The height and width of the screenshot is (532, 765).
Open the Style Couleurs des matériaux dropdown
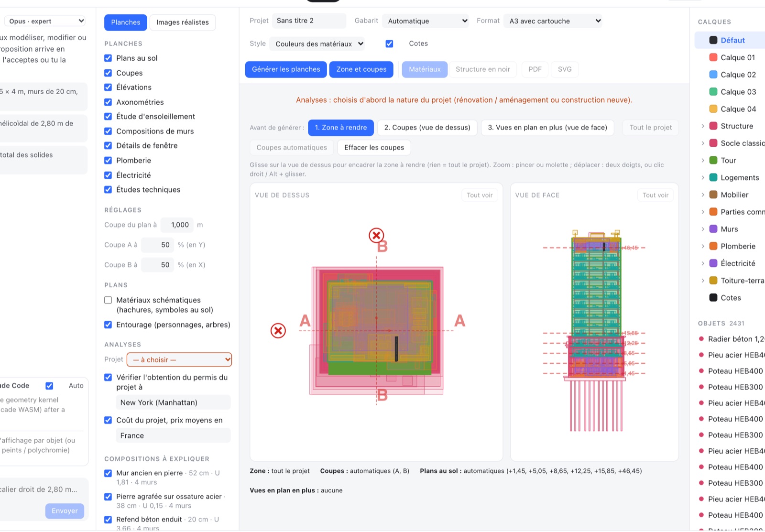coord(317,44)
